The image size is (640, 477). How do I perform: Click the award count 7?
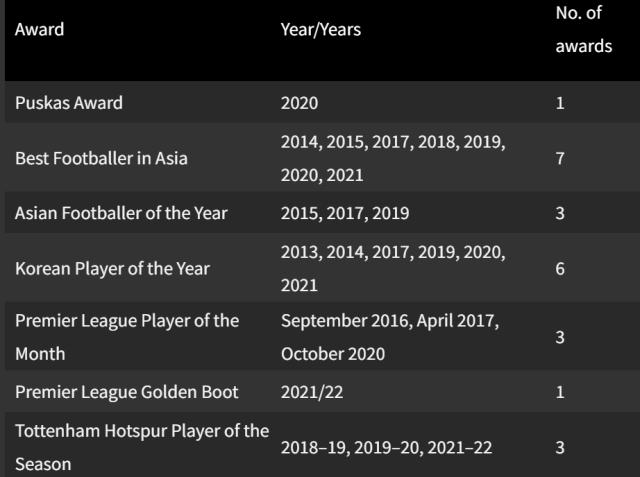coord(560,159)
